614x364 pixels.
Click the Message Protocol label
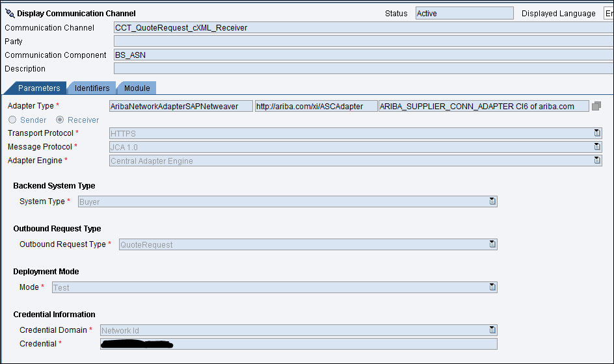[x=40, y=147]
